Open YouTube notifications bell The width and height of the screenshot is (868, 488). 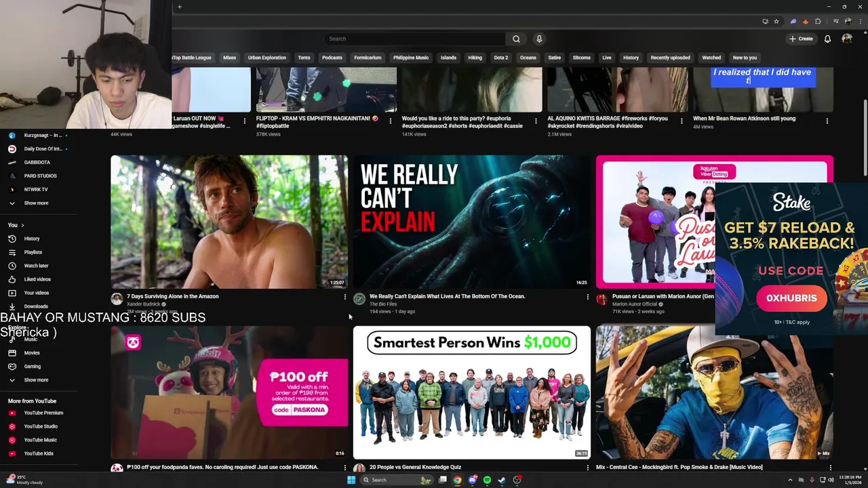tap(827, 39)
